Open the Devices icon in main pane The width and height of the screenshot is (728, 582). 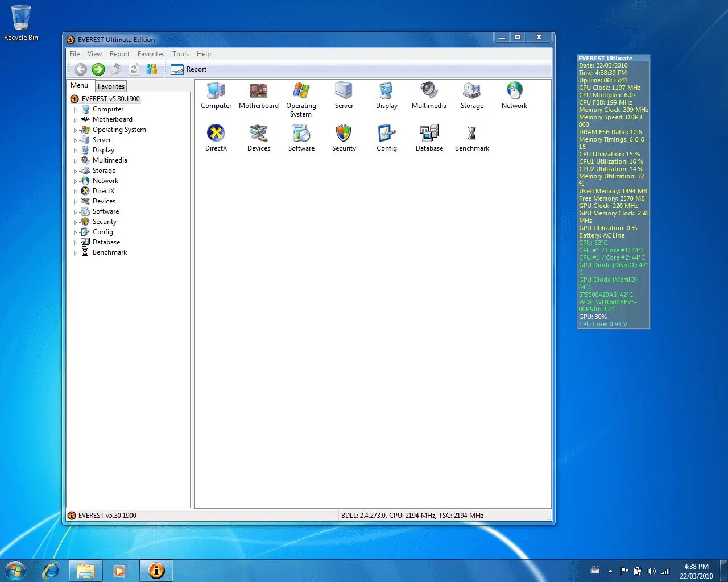(x=259, y=138)
